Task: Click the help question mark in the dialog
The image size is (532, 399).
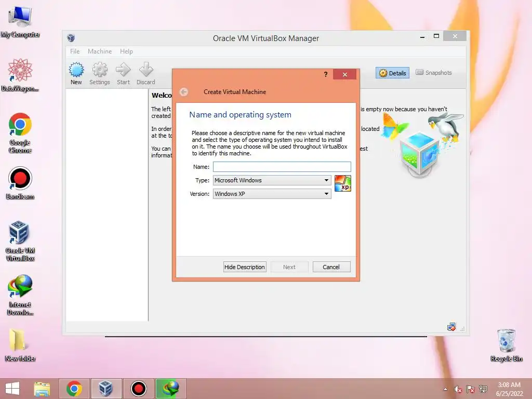Action: tap(326, 74)
